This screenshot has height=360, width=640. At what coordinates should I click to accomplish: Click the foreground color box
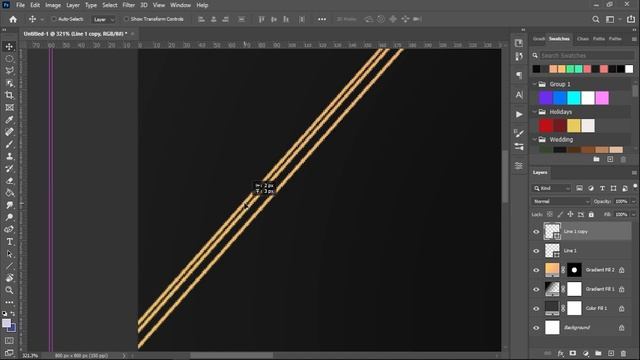(x=6, y=324)
